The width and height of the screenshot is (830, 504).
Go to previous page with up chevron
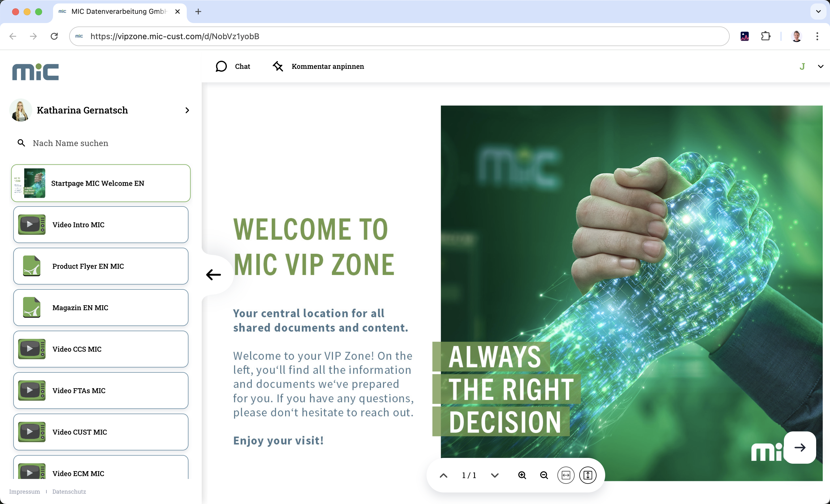point(444,475)
